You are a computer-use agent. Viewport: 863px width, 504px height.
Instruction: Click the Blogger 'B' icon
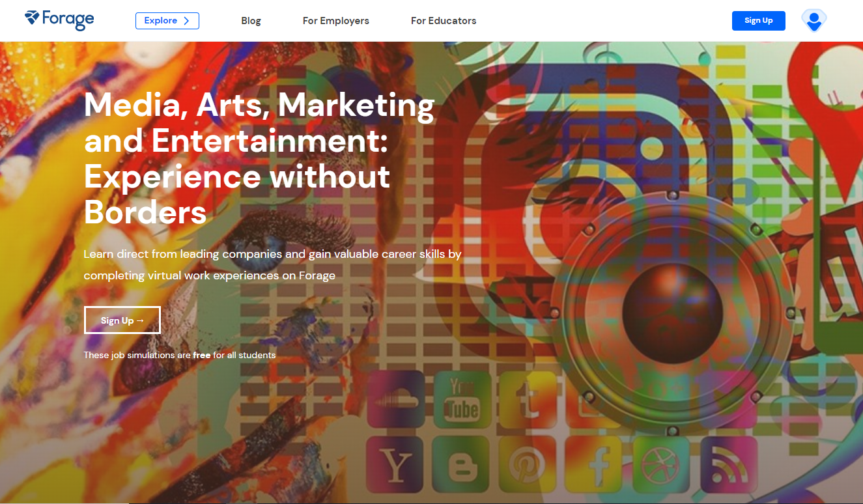tap(460, 465)
